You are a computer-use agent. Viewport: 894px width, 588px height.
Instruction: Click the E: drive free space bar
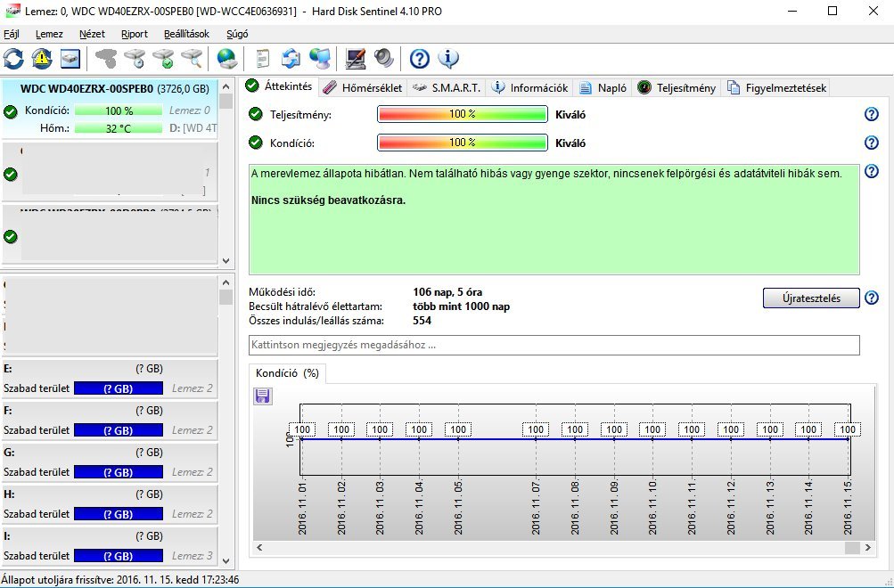tap(118, 388)
